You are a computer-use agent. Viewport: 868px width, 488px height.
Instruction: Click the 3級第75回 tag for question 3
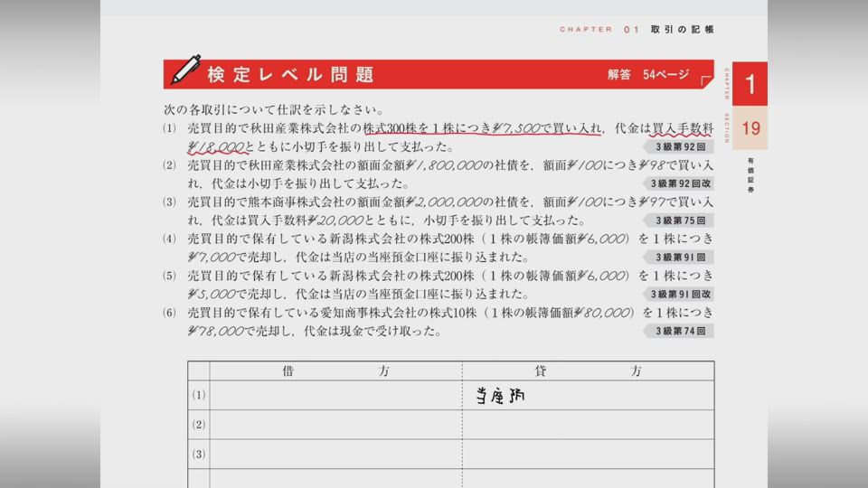pos(678,221)
